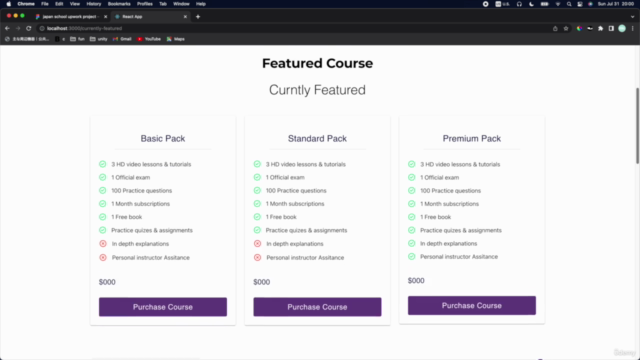Open the Bookmarks menu
Screen dimensions: 640x360
119,4
